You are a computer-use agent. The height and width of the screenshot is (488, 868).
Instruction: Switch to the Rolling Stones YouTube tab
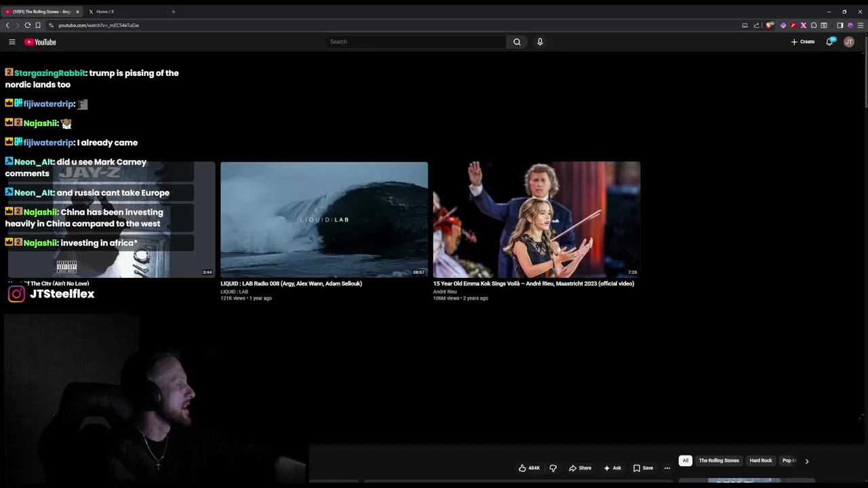coord(42,12)
